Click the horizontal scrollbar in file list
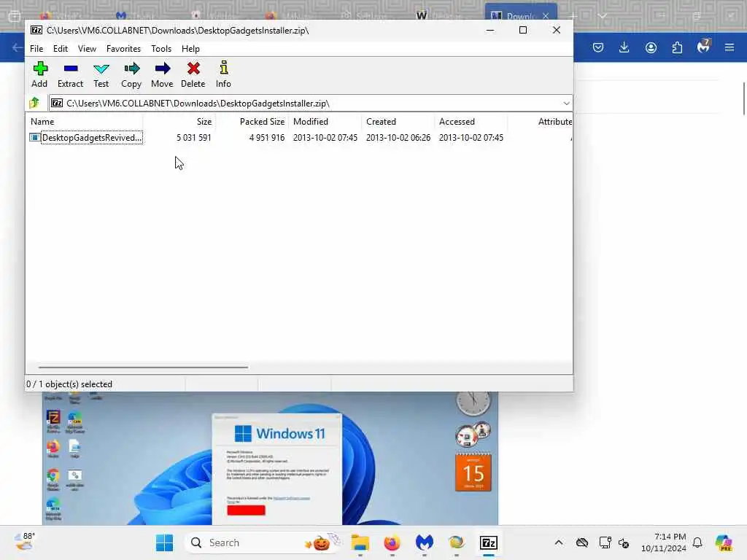This screenshot has width=747, height=560. [143, 367]
